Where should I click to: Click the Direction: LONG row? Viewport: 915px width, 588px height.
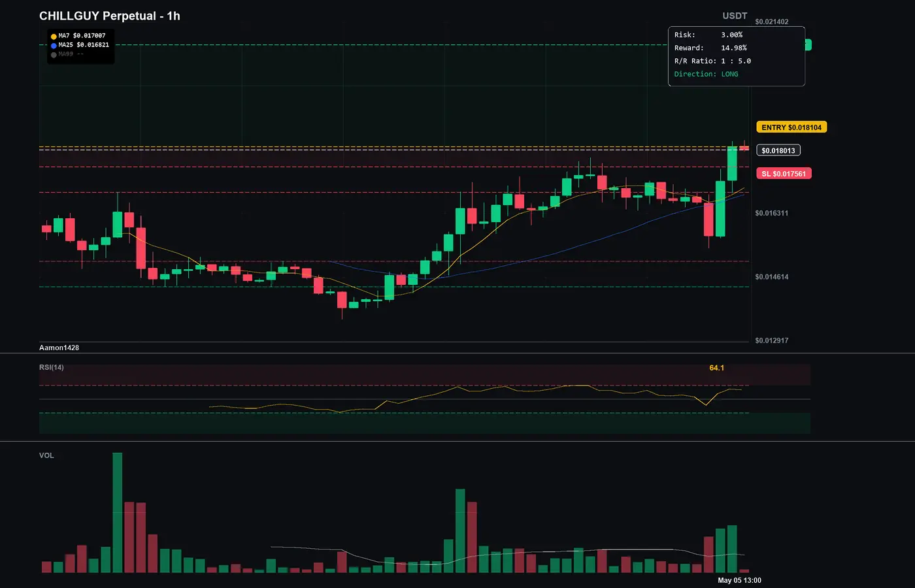pos(707,74)
